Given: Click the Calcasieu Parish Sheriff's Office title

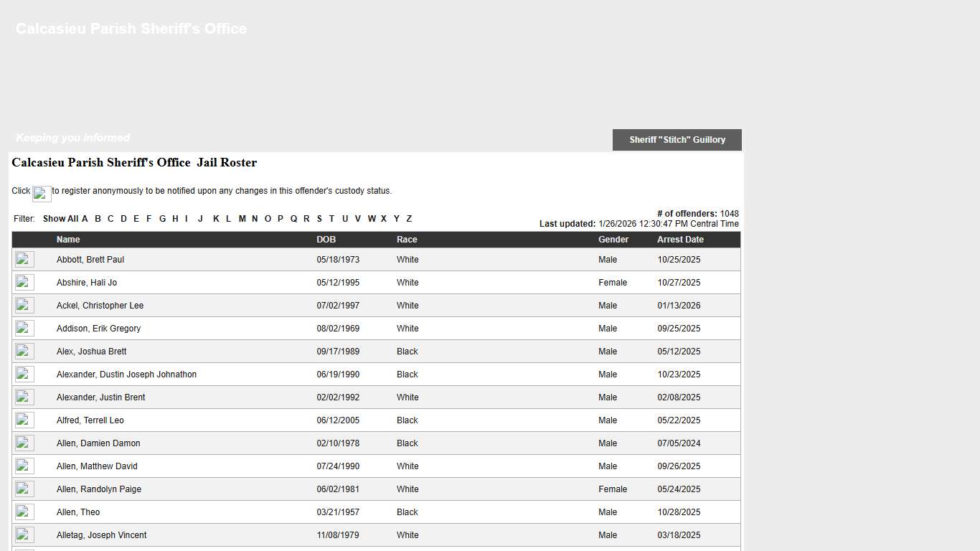Looking at the screenshot, I should click(131, 29).
